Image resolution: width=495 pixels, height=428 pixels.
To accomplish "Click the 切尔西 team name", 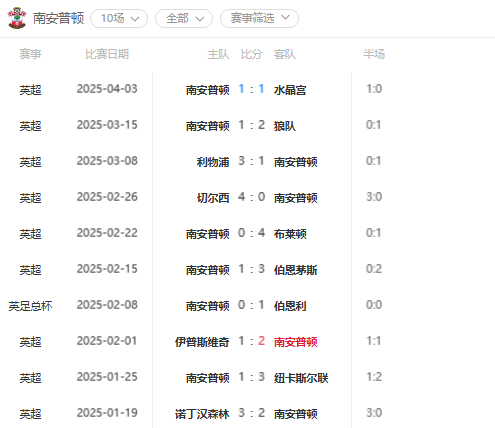I will tap(213, 198).
